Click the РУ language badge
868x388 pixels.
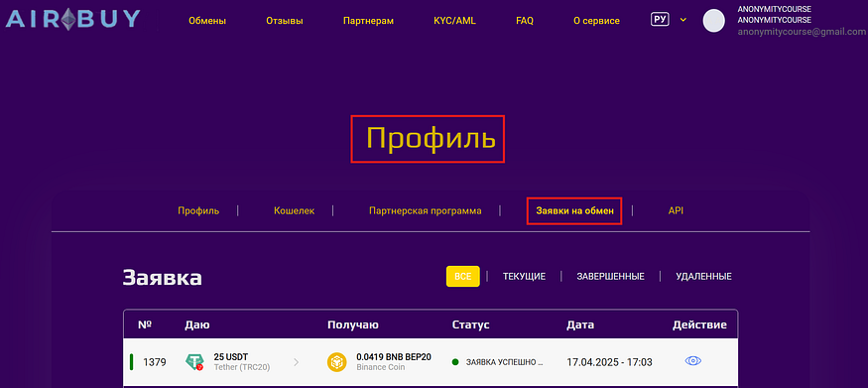pos(660,20)
